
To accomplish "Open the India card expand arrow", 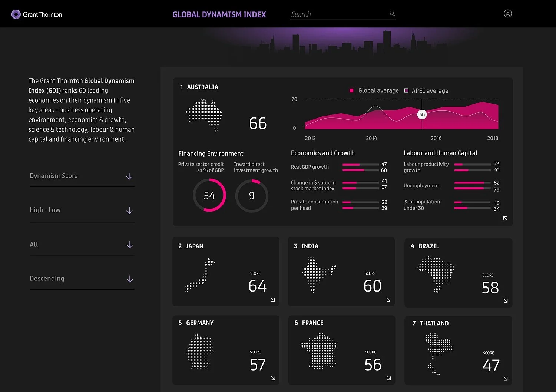I will pyautogui.click(x=388, y=300).
